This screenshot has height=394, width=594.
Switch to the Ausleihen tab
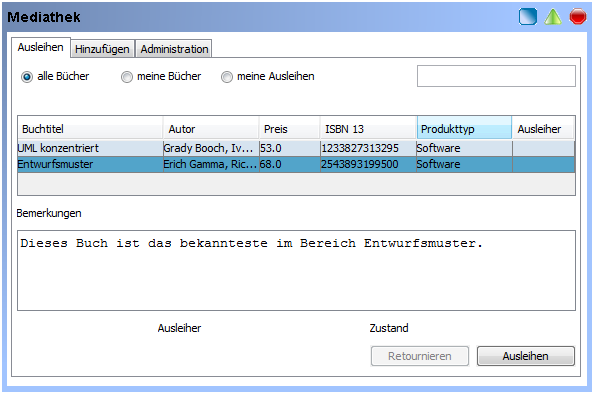click(41, 47)
